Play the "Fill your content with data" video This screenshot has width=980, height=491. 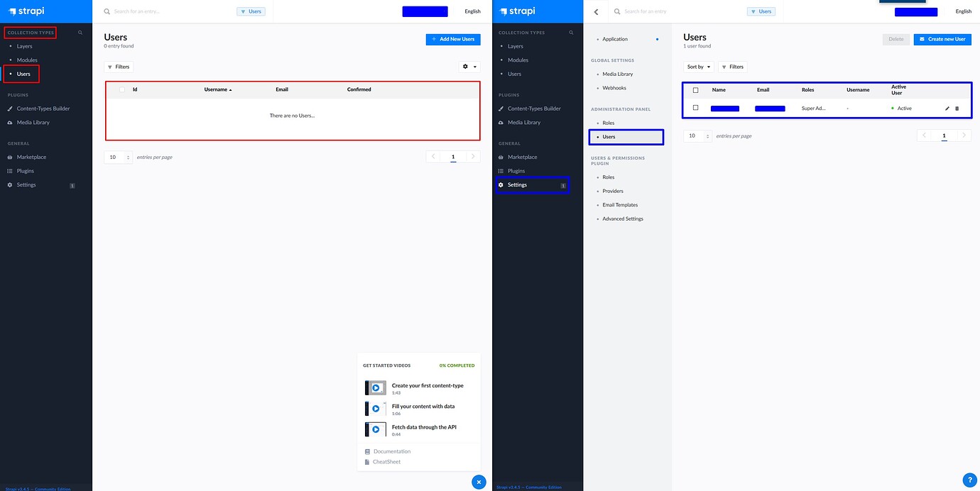pyautogui.click(x=376, y=409)
